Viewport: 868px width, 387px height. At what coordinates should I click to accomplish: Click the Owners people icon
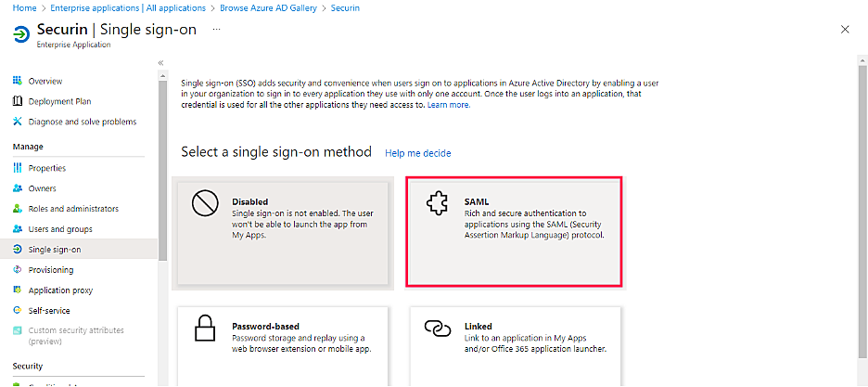(18, 188)
